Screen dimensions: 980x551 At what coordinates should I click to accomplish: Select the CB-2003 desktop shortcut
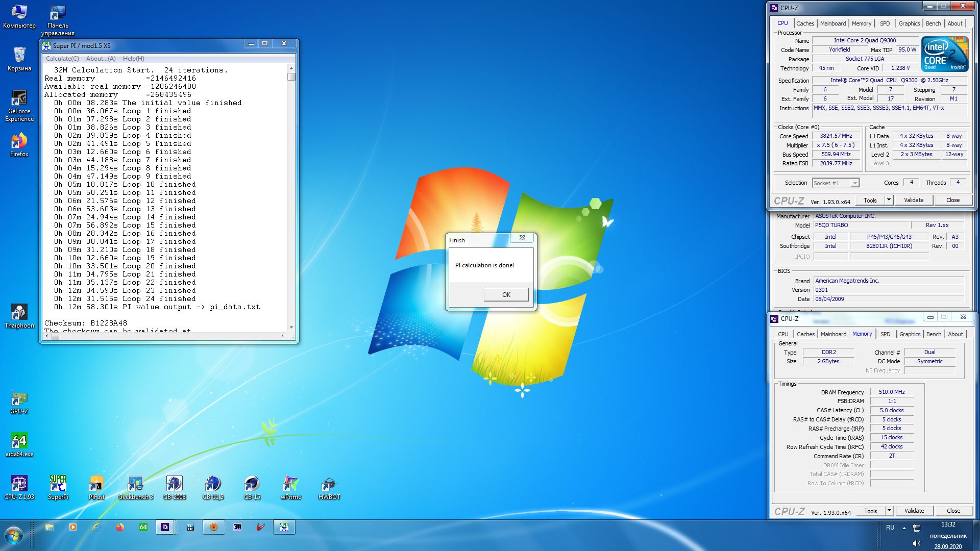(174, 487)
